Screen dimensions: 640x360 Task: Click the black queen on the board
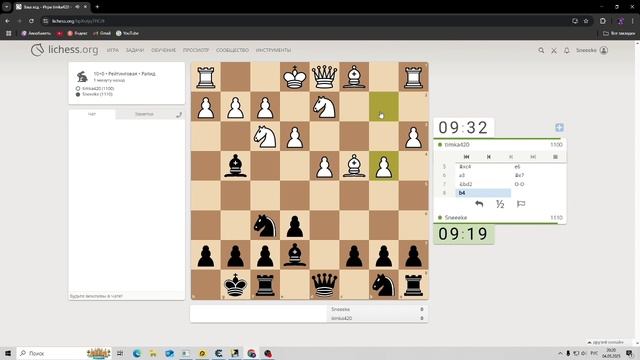click(x=324, y=284)
